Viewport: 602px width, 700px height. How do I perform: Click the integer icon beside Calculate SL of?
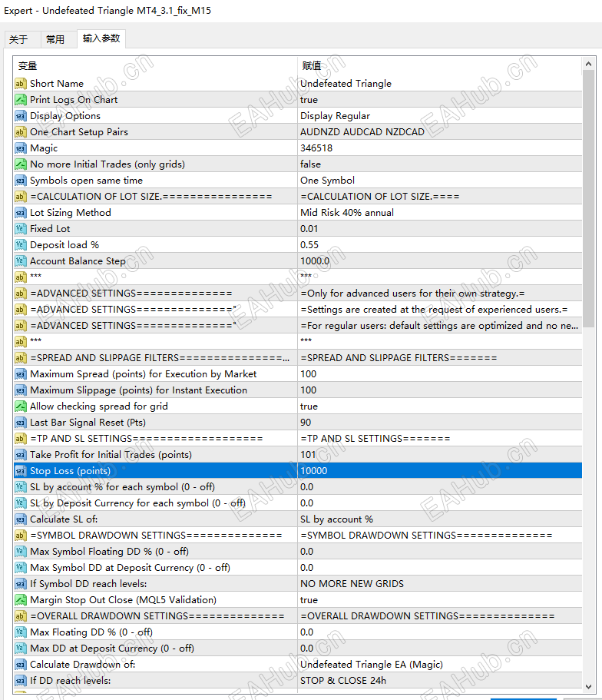pyautogui.click(x=21, y=519)
